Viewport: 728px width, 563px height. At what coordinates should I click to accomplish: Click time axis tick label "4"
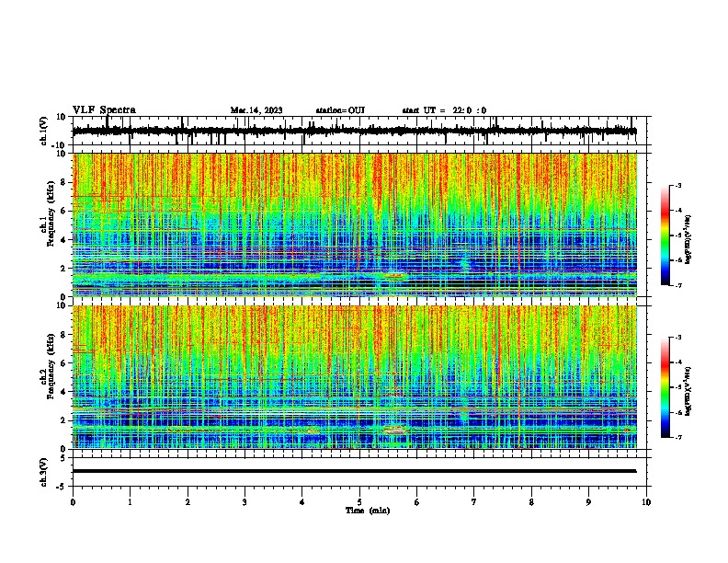[302, 502]
